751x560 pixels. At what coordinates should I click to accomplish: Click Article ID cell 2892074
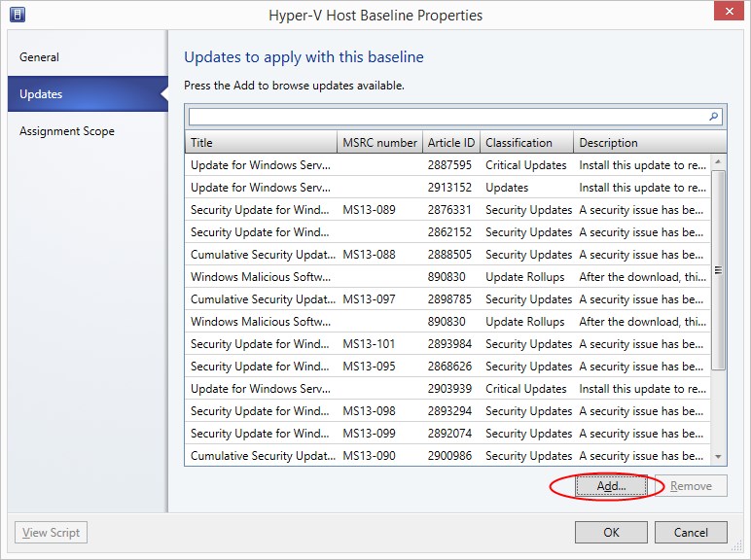[449, 434]
